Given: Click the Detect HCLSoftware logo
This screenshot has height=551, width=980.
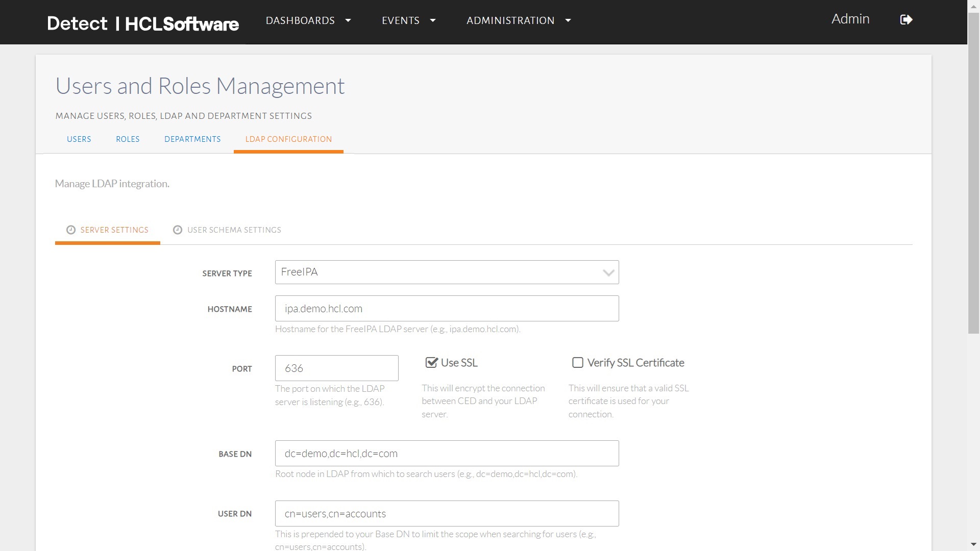Looking at the screenshot, I should (x=143, y=23).
